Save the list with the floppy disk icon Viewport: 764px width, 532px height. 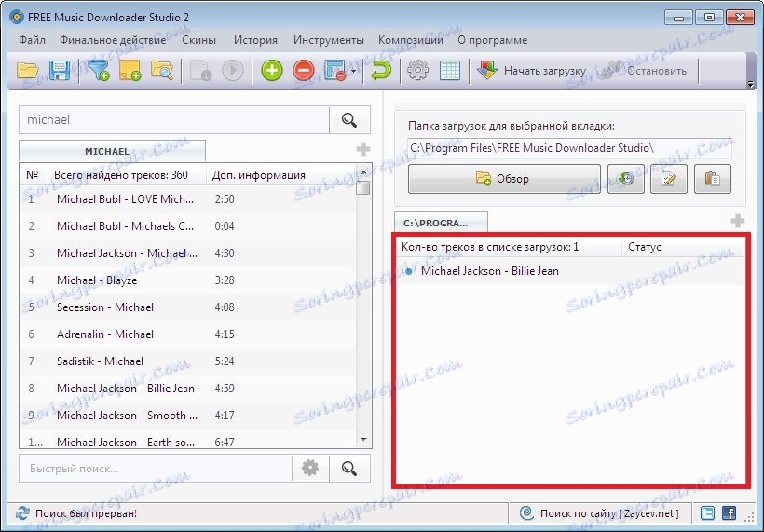tap(60, 71)
